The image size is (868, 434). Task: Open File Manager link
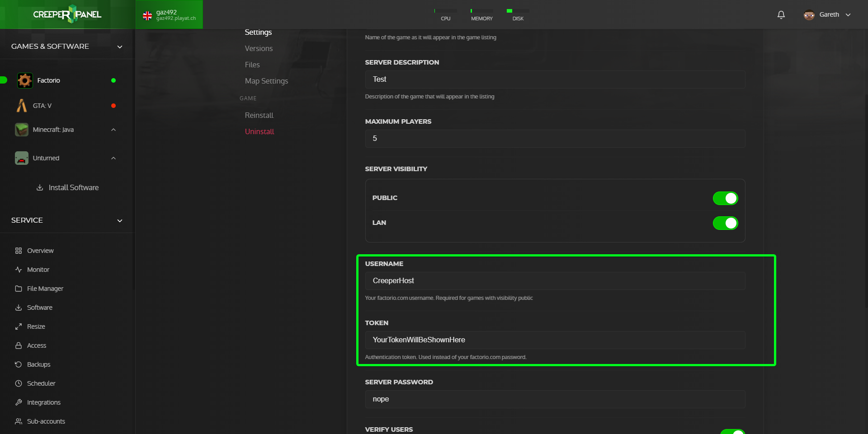pyautogui.click(x=45, y=289)
